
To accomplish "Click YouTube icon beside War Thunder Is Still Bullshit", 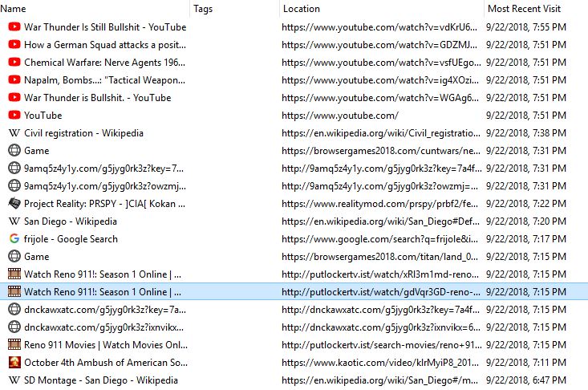I will pyautogui.click(x=14, y=27).
